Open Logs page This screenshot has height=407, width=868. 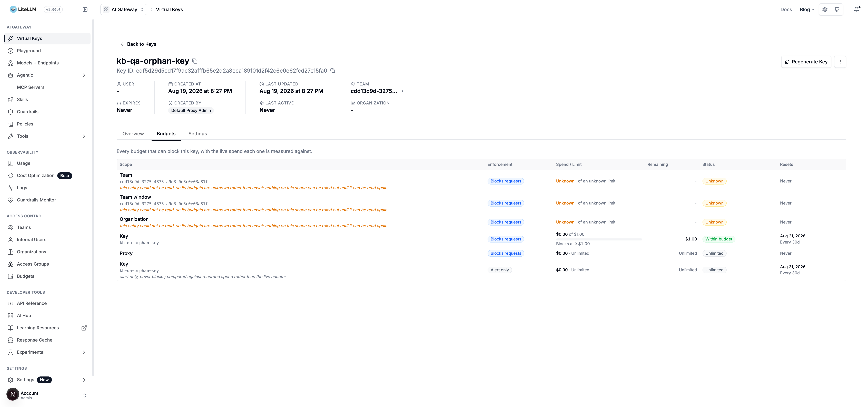47,188
